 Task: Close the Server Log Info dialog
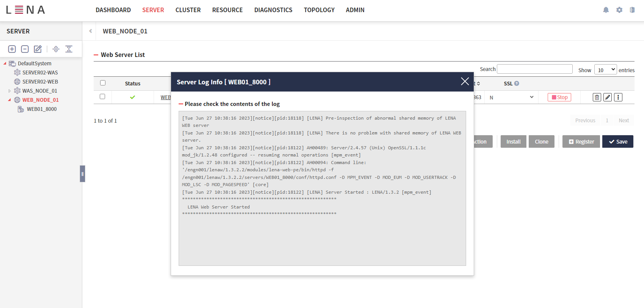pyautogui.click(x=465, y=81)
